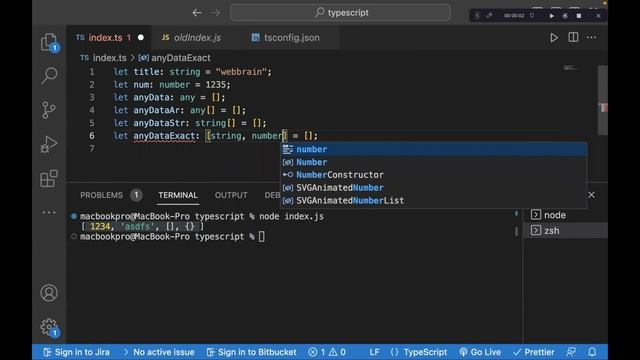Click the editor vertical scrollbar
The width and height of the screenshot is (640, 360).
602,100
